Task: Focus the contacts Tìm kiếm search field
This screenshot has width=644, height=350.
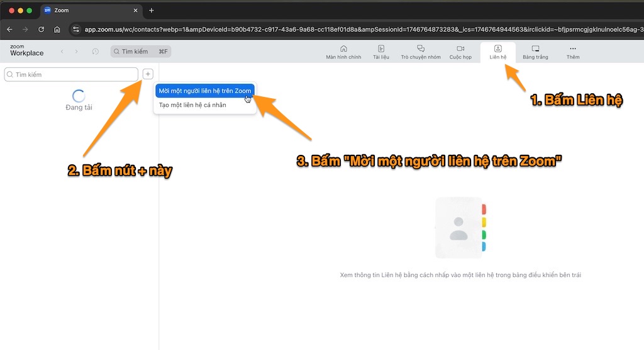Action: click(x=71, y=74)
